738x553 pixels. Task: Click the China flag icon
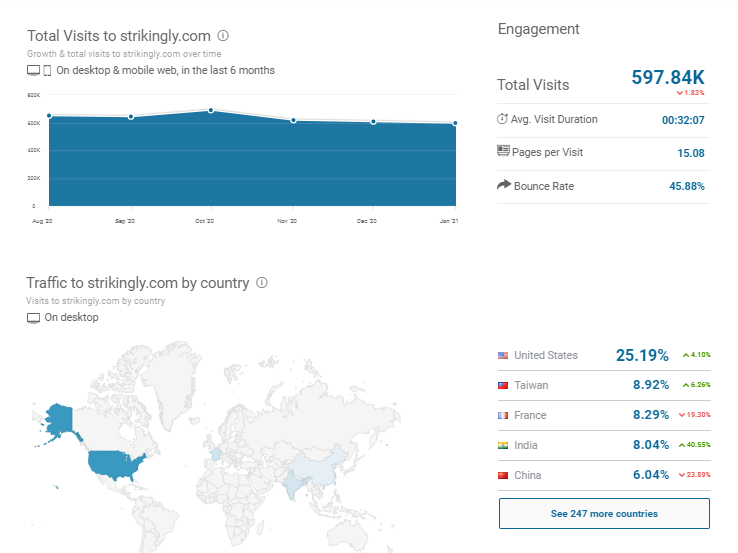click(503, 475)
